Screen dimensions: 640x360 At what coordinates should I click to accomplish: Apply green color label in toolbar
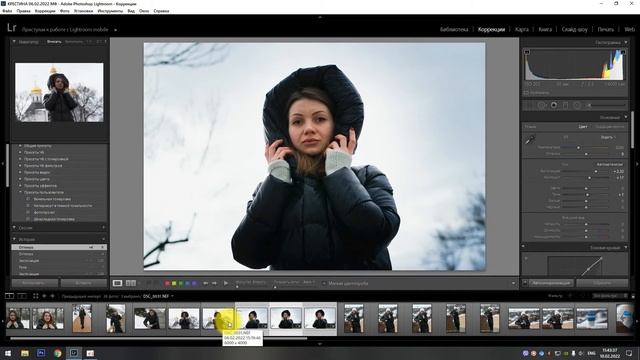tap(181, 283)
